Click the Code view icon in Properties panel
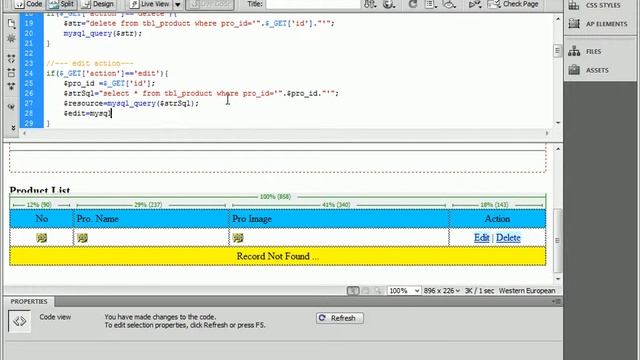Screen dimensions: 640x360 tap(20, 321)
